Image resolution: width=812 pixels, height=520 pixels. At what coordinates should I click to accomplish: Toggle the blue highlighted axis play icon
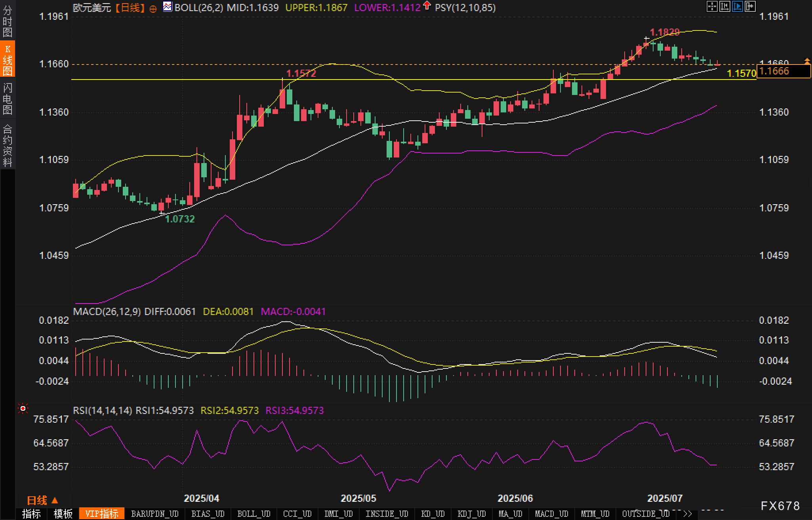[x=737, y=6]
